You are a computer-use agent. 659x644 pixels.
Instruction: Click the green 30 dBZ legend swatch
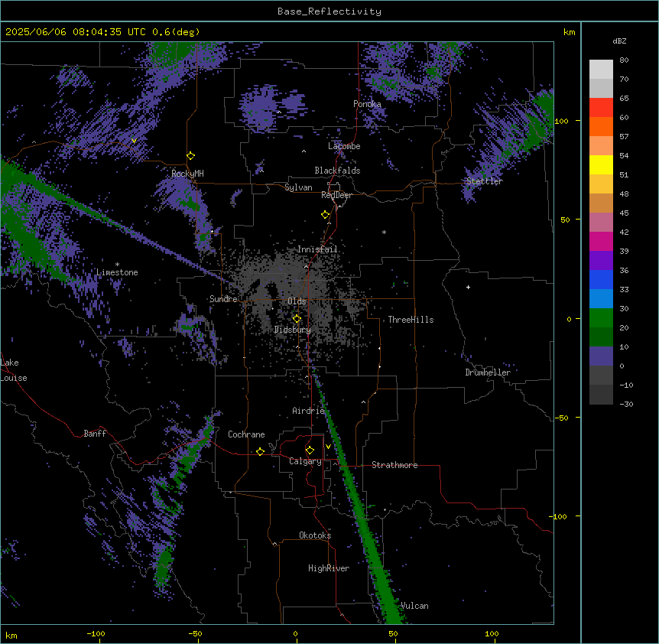tap(601, 318)
